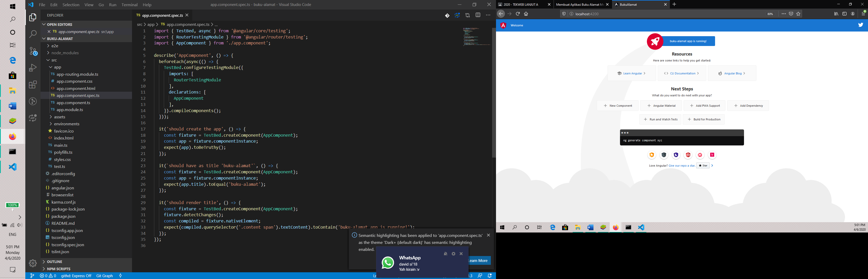Image resolution: width=868 pixels, height=279 pixels.
Task: Click the 80% zoom level indicator
Action: (770, 14)
